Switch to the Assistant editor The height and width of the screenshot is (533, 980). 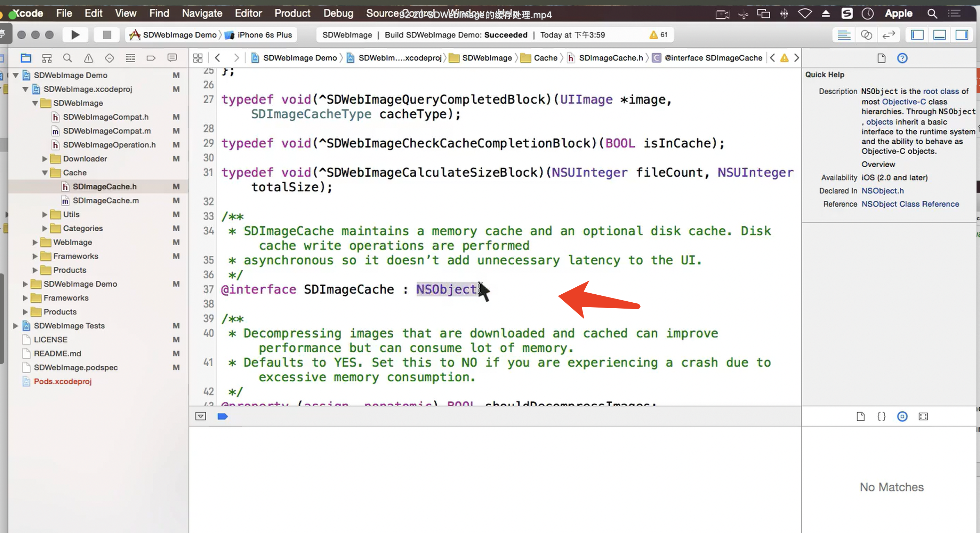coord(866,35)
